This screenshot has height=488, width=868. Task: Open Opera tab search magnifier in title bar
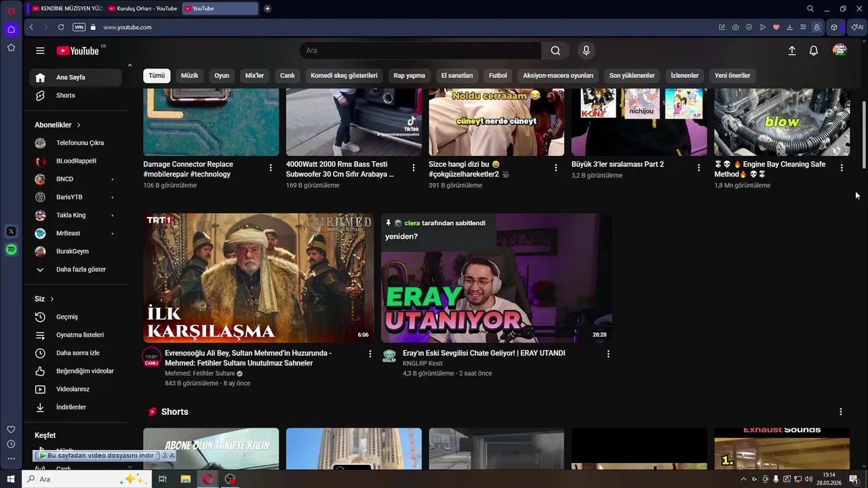[810, 9]
